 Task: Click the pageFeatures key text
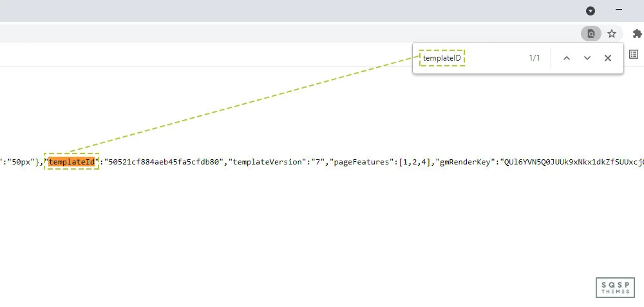pos(361,162)
